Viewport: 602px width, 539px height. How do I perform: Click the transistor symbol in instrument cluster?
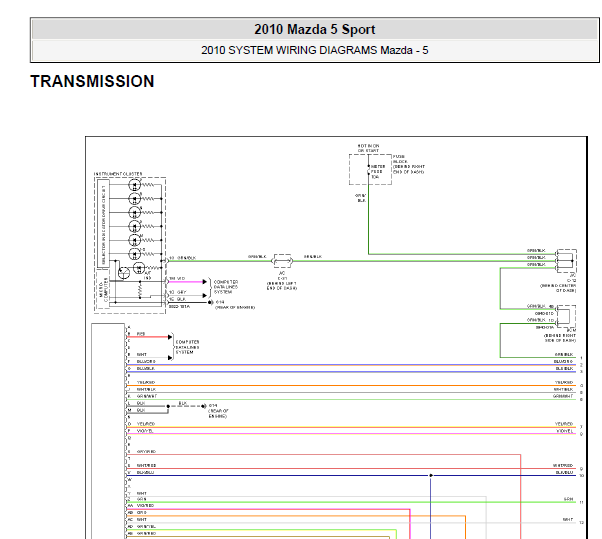pyautogui.click(x=124, y=273)
